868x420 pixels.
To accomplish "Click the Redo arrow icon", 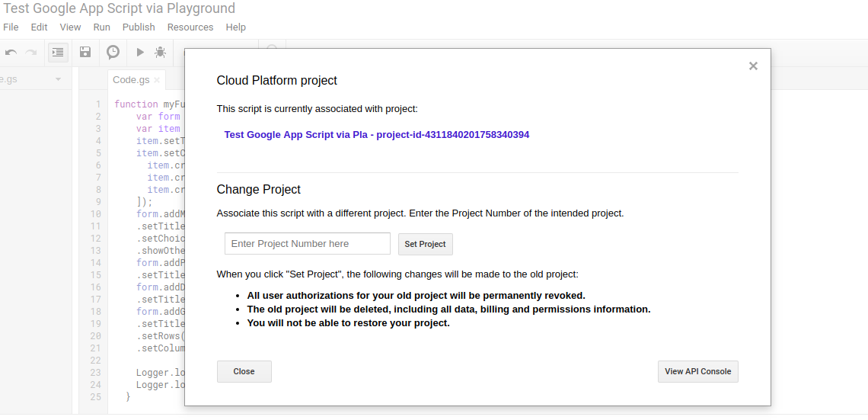I will pos(31,53).
